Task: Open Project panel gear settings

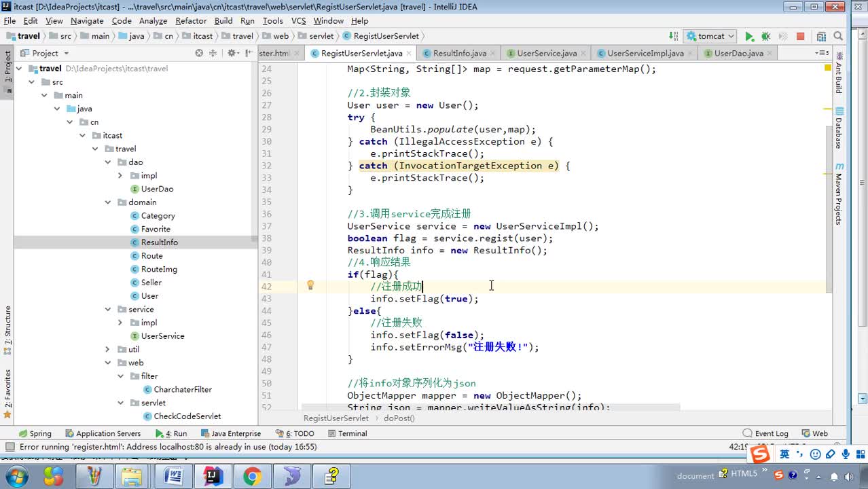Action: pos(232,53)
